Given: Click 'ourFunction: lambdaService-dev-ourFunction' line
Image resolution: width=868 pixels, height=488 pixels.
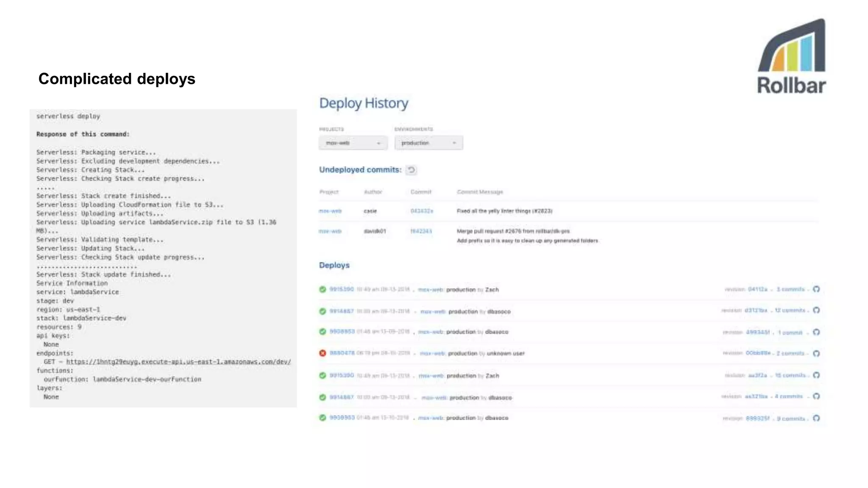Looking at the screenshot, I should pyautogui.click(x=122, y=379).
